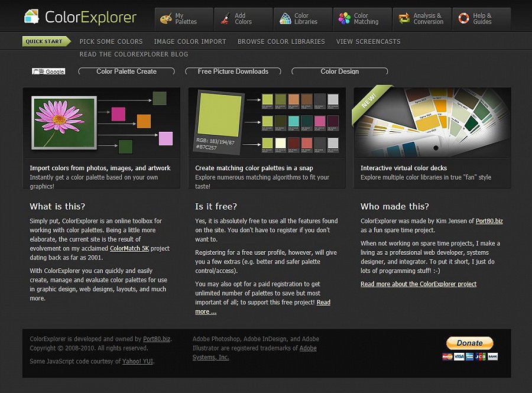Image resolution: width=532 pixels, height=393 pixels.
Task: Open Port80.biz link under 'Who made this?'
Action: point(489,221)
